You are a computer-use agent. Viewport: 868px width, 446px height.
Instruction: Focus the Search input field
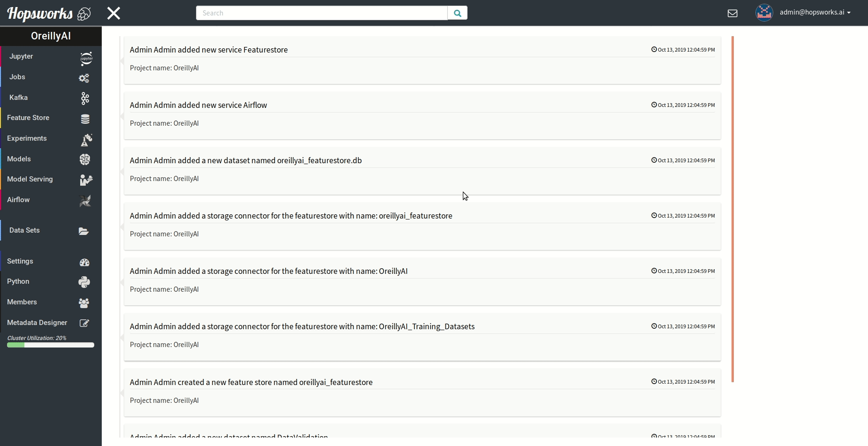(x=322, y=13)
